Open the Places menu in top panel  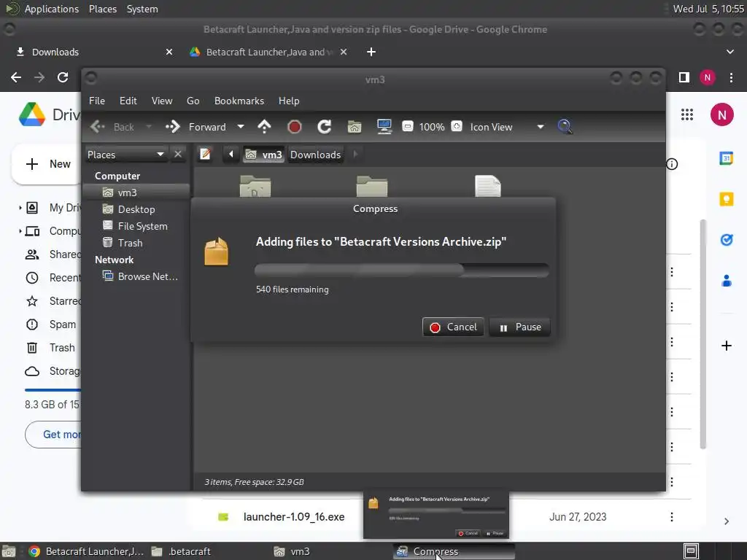pos(103,9)
